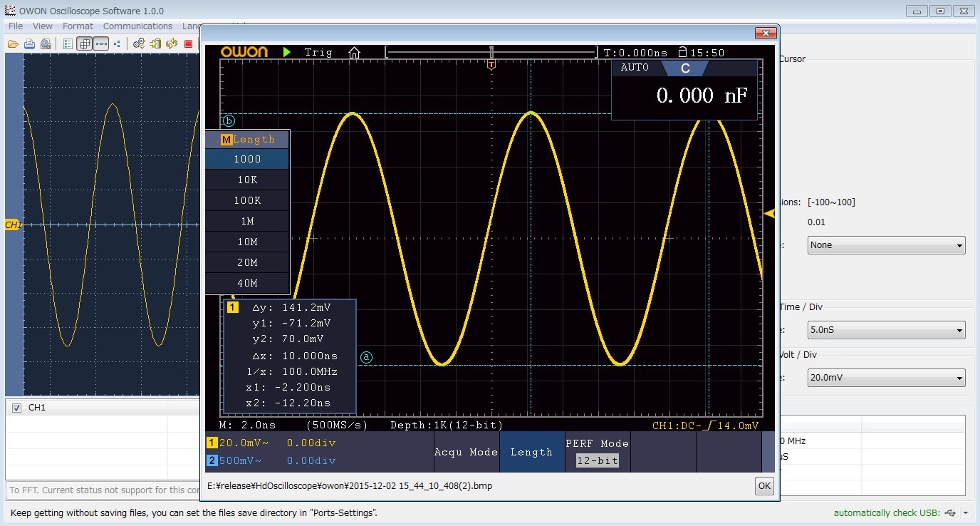Click the AUTO label in measurement box
The width and height of the screenshot is (980, 526).
tap(635, 68)
